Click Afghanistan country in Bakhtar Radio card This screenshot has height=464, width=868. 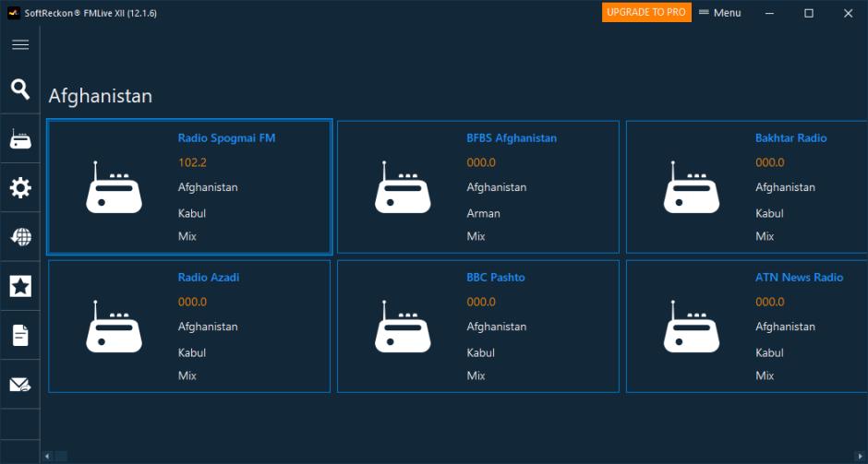coord(786,187)
